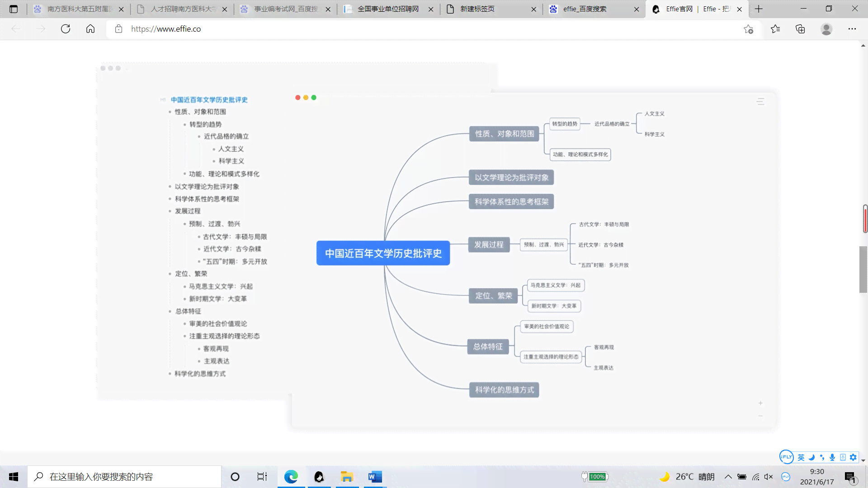Switch to 全国事业单位招聘网 tab
Image resolution: width=868 pixels, height=488 pixels.
(387, 9)
